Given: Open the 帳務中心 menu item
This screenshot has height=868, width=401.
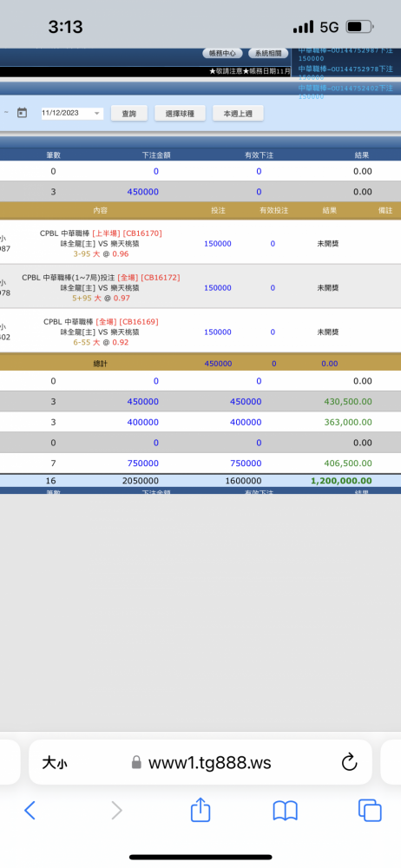Looking at the screenshot, I should coord(223,54).
